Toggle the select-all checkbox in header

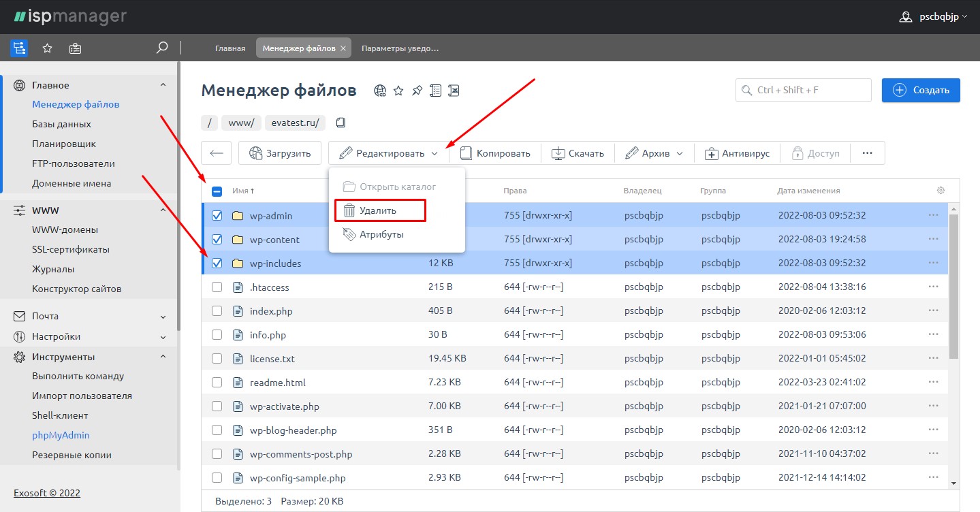coord(217,191)
